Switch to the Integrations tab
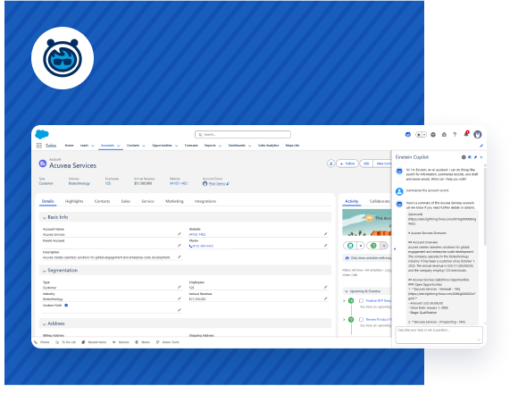Image resolution: width=518 pixels, height=420 pixels. (x=205, y=201)
